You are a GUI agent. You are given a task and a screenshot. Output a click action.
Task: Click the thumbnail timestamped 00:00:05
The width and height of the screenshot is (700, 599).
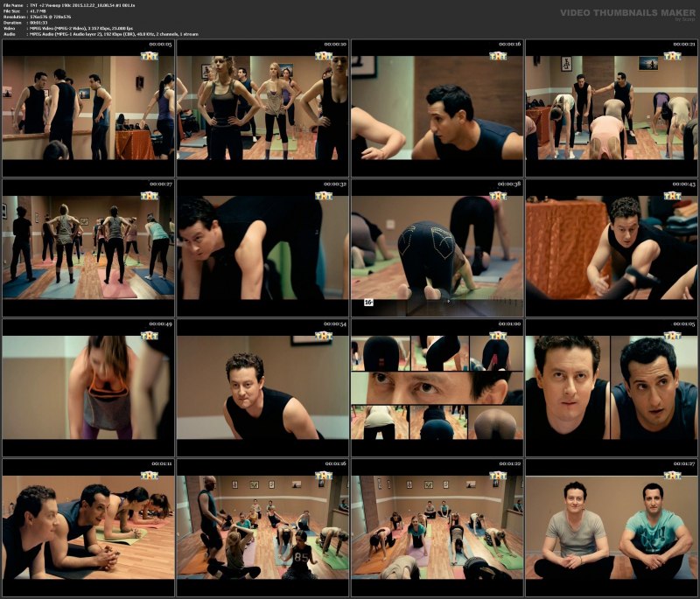coord(87,105)
